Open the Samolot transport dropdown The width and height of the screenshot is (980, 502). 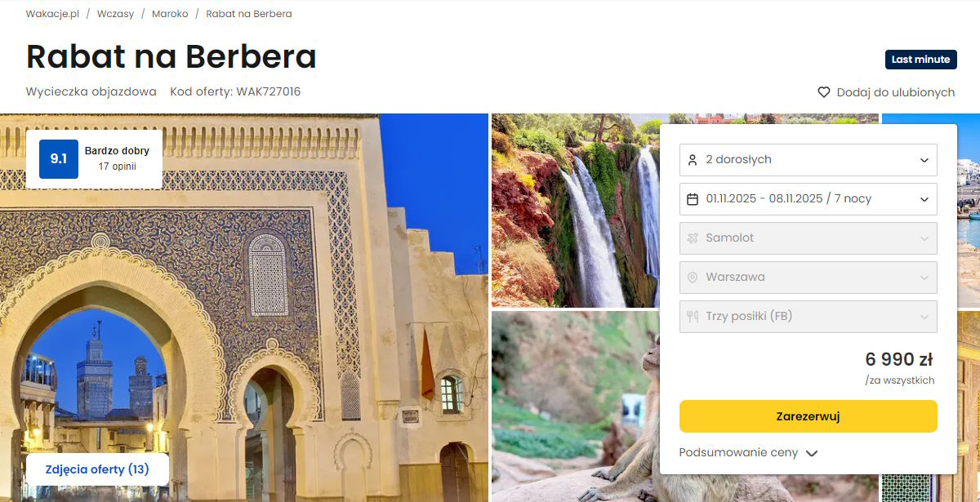[808, 238]
